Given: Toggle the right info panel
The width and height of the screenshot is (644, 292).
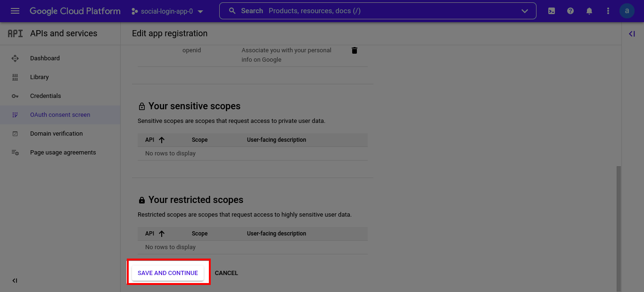Looking at the screenshot, I should click(x=632, y=33).
